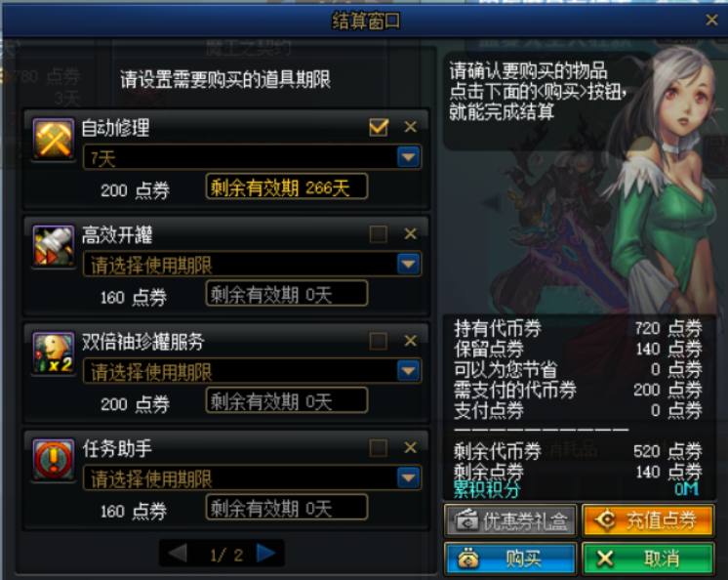Remove 任务助手 using its X icon
728x580 pixels.
[x=411, y=447]
